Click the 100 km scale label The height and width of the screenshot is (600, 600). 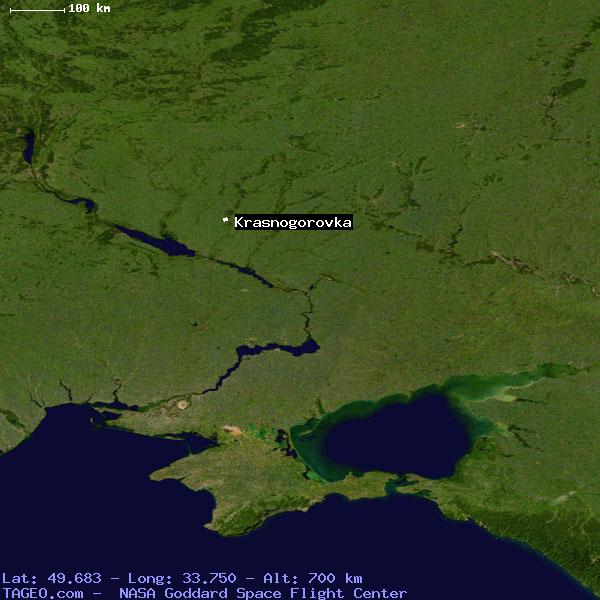[x=90, y=8]
